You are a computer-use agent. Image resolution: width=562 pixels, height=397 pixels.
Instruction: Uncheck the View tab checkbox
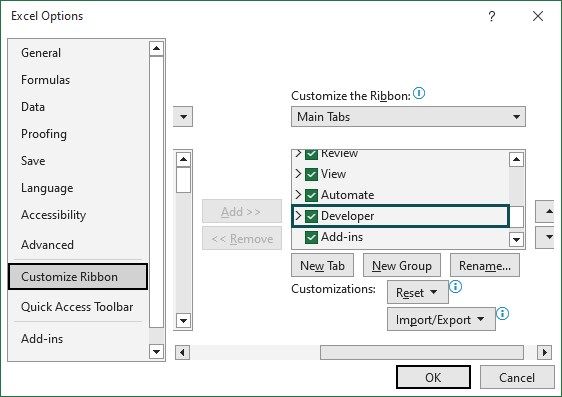click(311, 174)
